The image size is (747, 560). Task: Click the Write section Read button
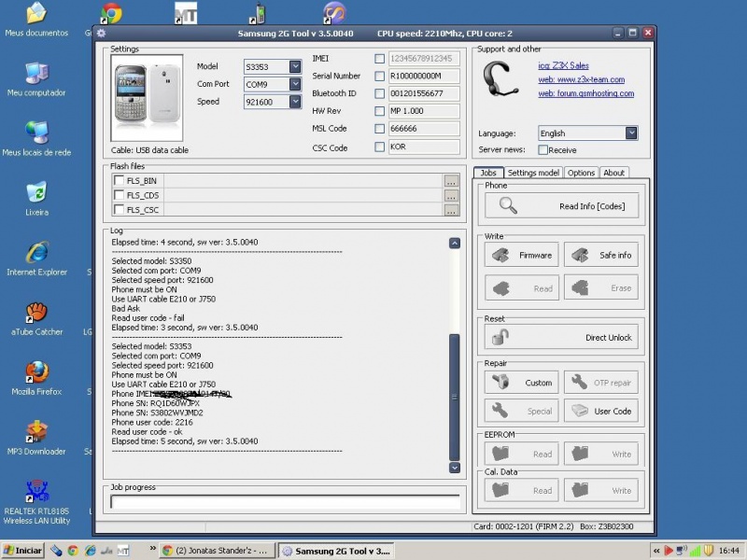pos(522,288)
